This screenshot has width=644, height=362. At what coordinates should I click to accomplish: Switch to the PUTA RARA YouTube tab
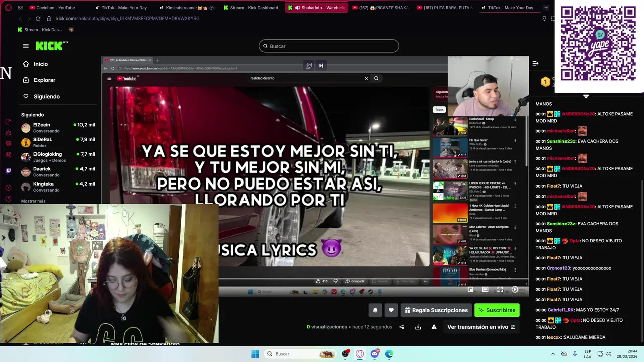point(445,8)
